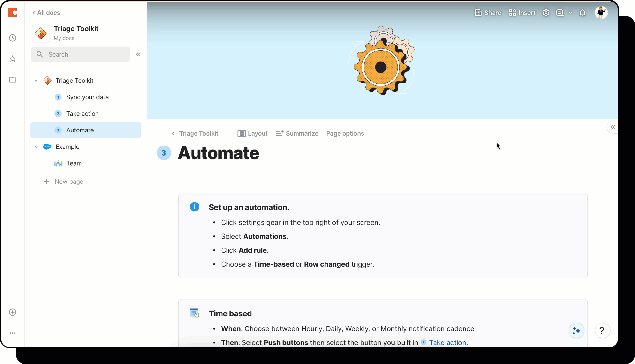Open the settings gear in the top bar
Image resolution: width=635 pixels, height=364 pixels.
point(546,12)
